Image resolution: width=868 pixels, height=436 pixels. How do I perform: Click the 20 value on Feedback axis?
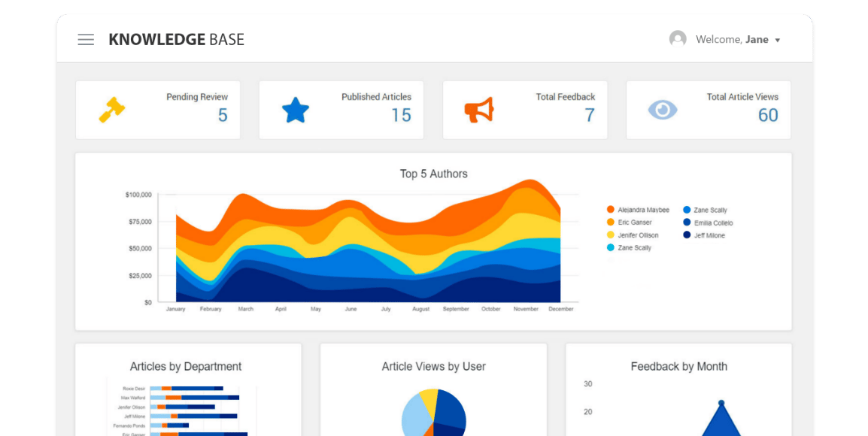click(588, 412)
